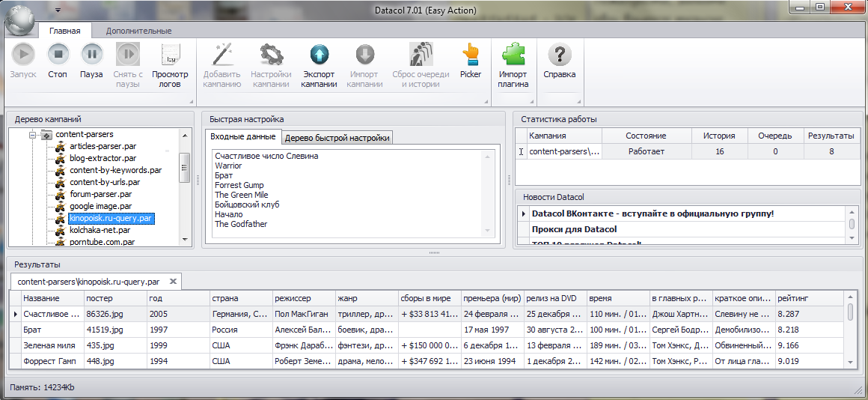Select forum-parser.par in campaign tree
Screen dimensions: 868x400
101,194
